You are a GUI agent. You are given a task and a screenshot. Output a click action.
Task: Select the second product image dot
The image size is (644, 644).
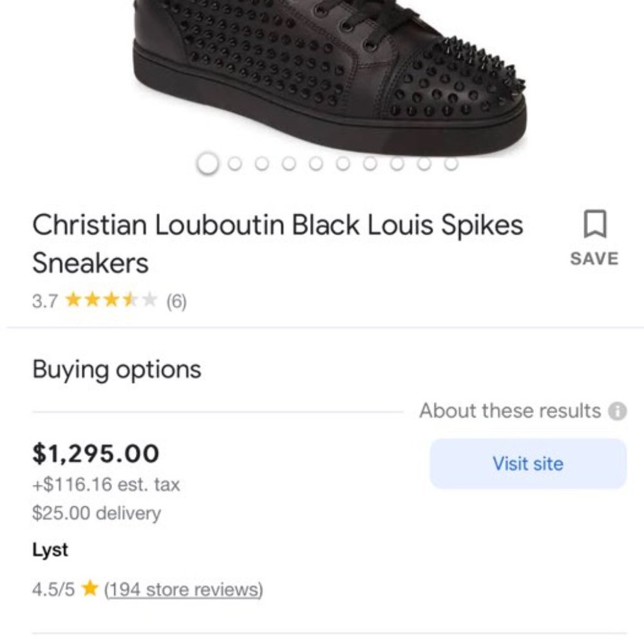click(x=233, y=163)
